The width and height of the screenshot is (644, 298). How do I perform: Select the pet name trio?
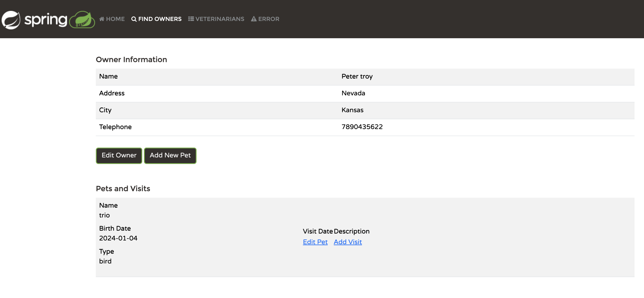click(104, 215)
